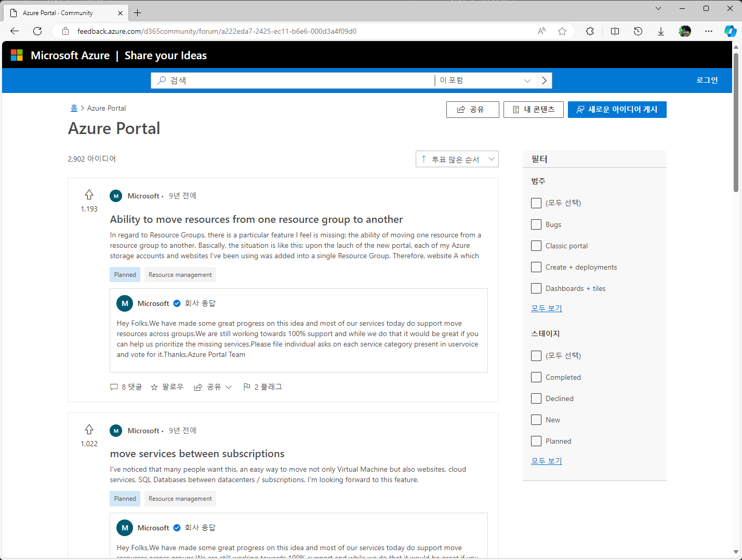Click the star icon to follow first idea
Viewport: 742px width, 560px height.
click(154, 387)
